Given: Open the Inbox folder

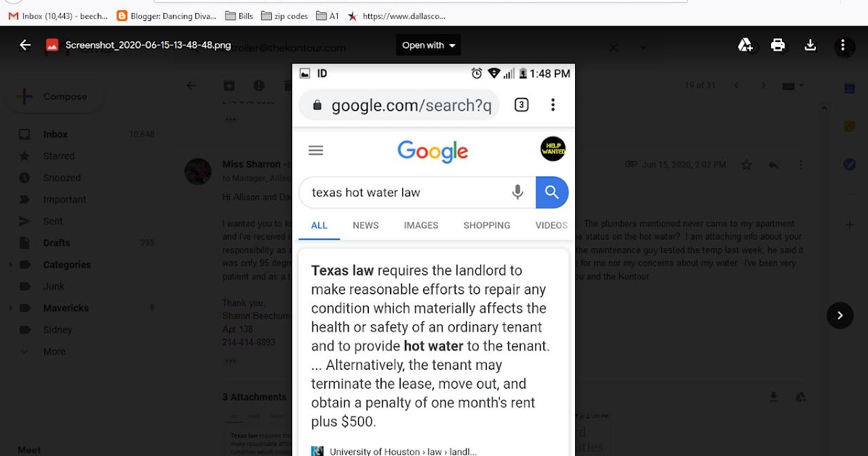Looking at the screenshot, I should pos(55,135).
